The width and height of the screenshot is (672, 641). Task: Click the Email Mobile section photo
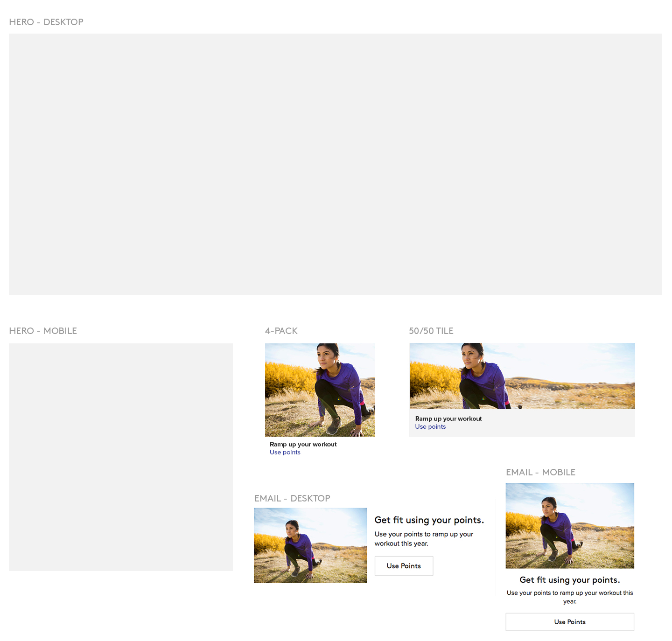click(x=570, y=526)
